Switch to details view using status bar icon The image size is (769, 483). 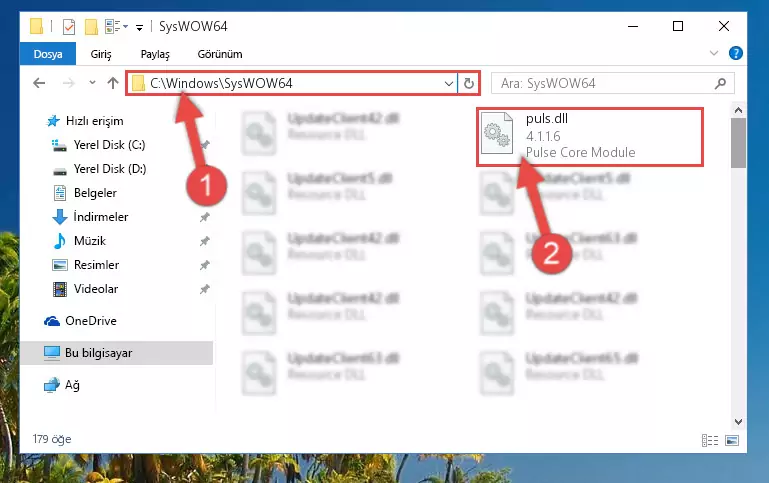click(x=710, y=440)
